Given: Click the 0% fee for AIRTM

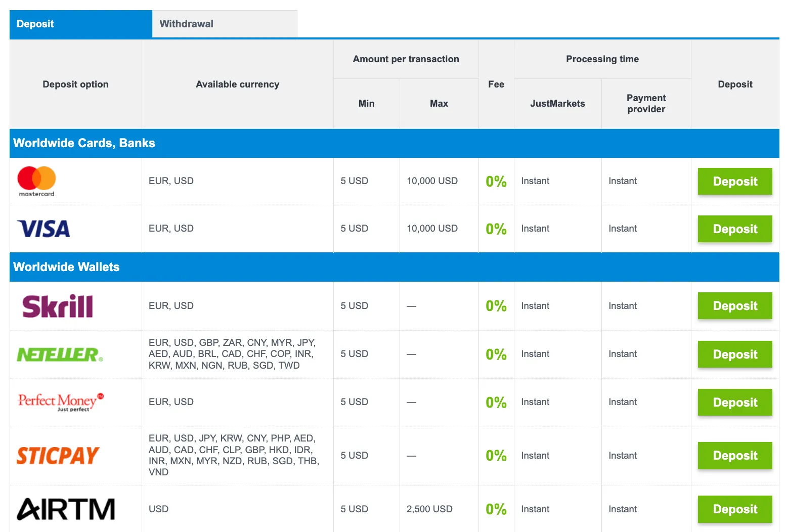Looking at the screenshot, I should [496, 509].
